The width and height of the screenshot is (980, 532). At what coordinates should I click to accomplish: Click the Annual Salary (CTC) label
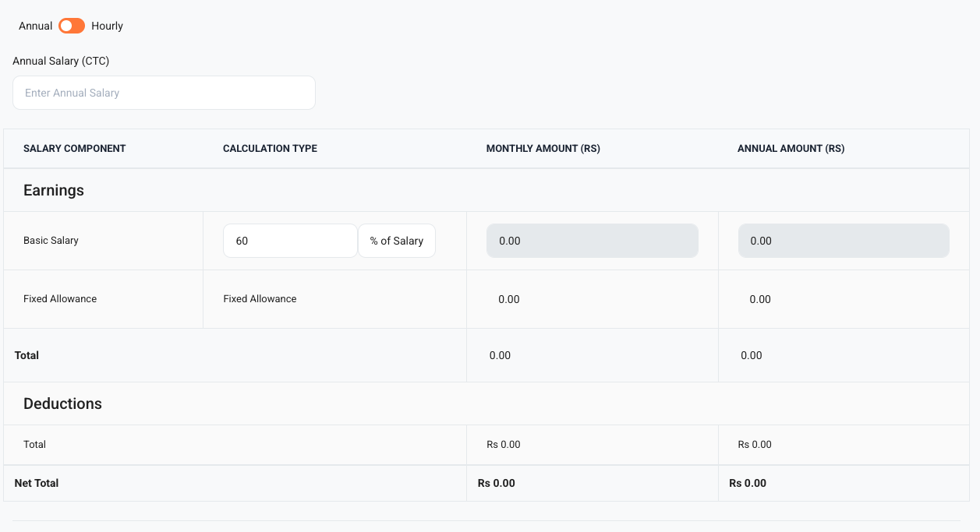[x=61, y=61]
